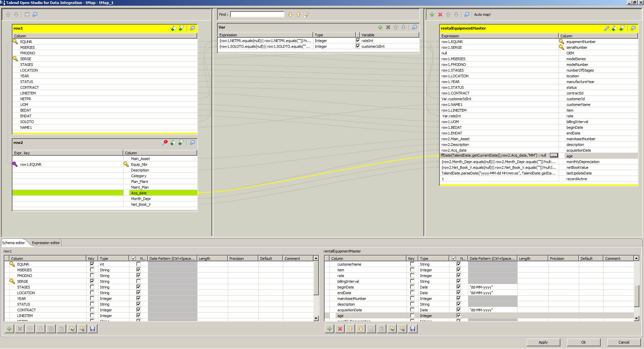This screenshot has width=644, height=349.
Task: Activate expression filter for rentalEquipmentMaster
Action: pyautogui.click(x=622, y=28)
